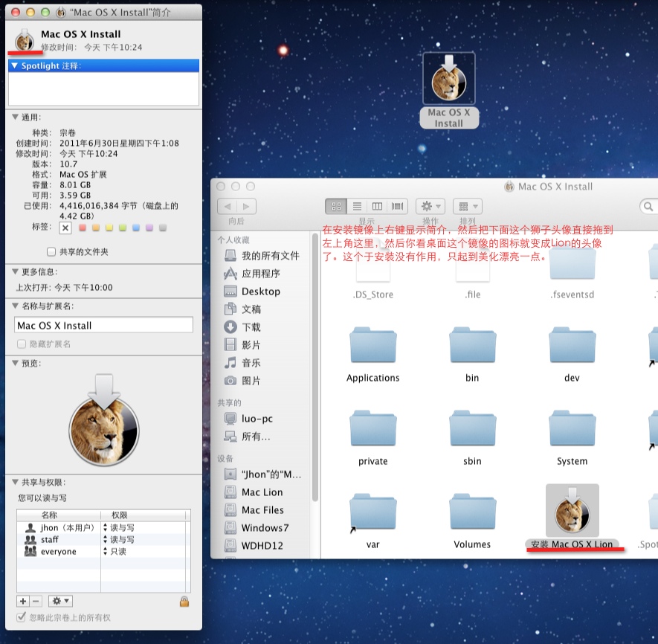The height and width of the screenshot is (644, 658).
Task: Toggle 隐藏扩展名 checkbox
Action: click(22, 344)
